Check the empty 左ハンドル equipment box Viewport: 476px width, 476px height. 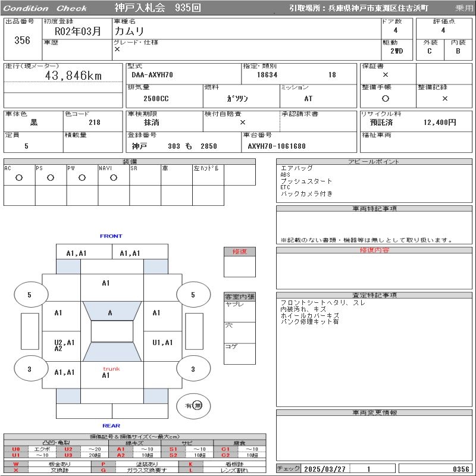[x=208, y=178]
